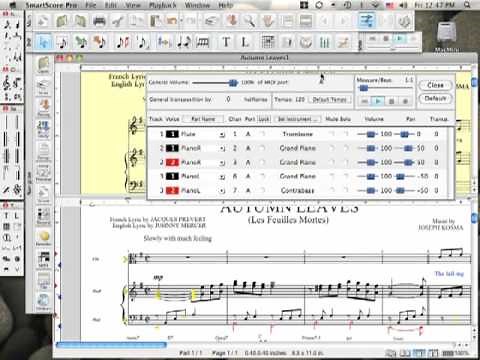The height and width of the screenshot is (360, 480).
Task: Pick the treble clef in the clef palette
Action: click(x=7, y=83)
